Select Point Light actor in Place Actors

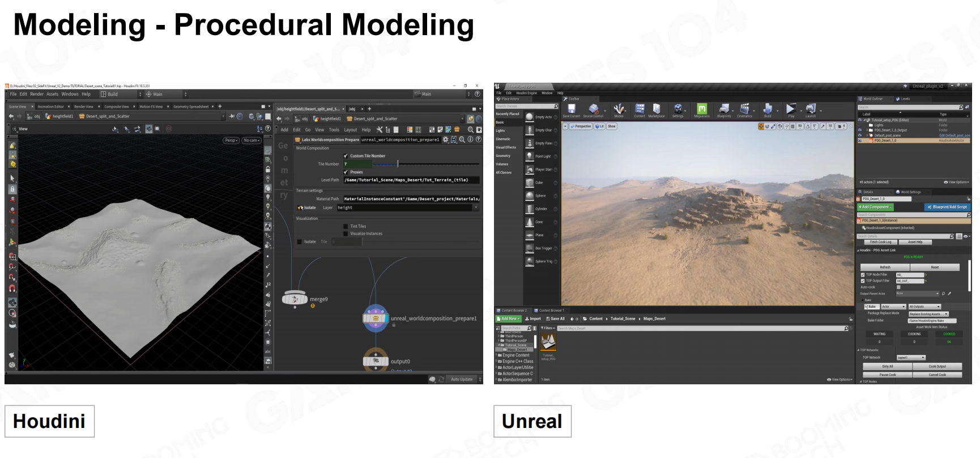[x=540, y=156]
